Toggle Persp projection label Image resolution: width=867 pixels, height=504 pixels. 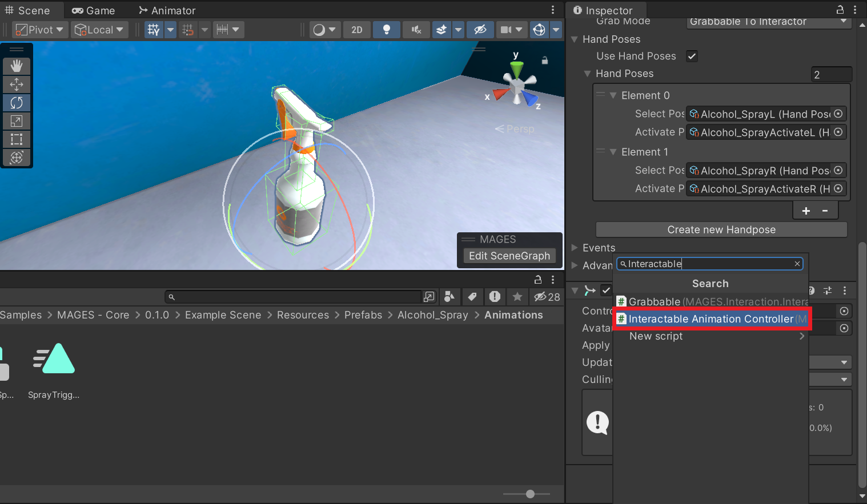515,129
